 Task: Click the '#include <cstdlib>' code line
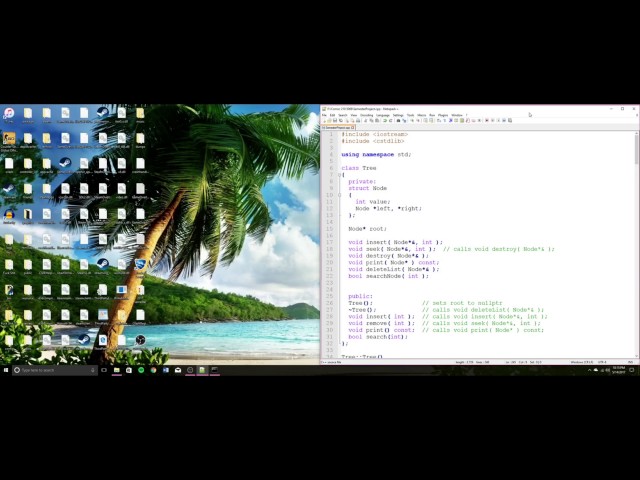373,141
